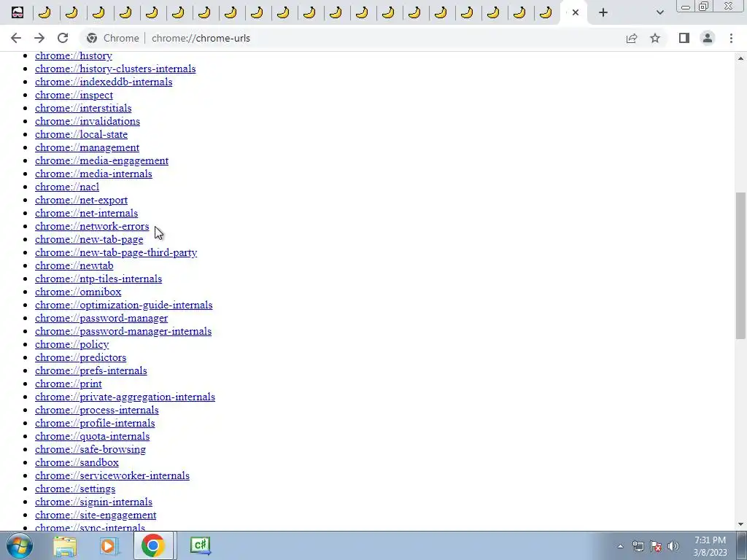The height and width of the screenshot is (560, 747).
Task: Open Windows Start menu
Action: [x=20, y=545]
